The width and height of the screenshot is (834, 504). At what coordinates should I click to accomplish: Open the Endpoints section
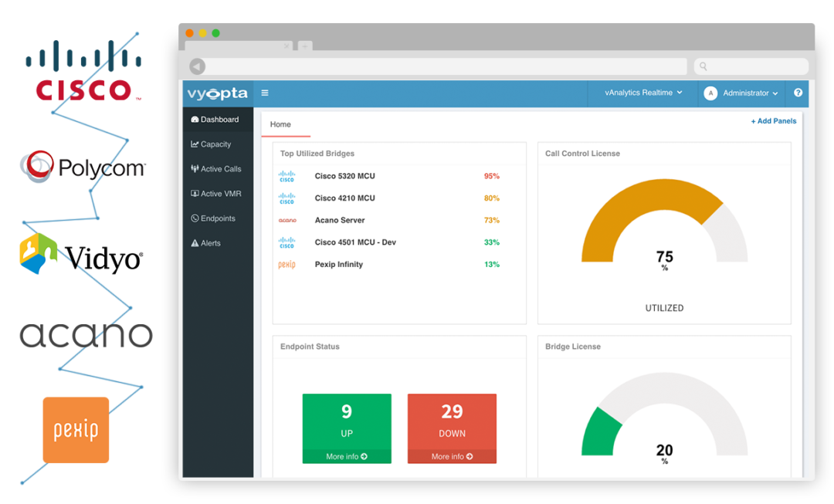215,218
